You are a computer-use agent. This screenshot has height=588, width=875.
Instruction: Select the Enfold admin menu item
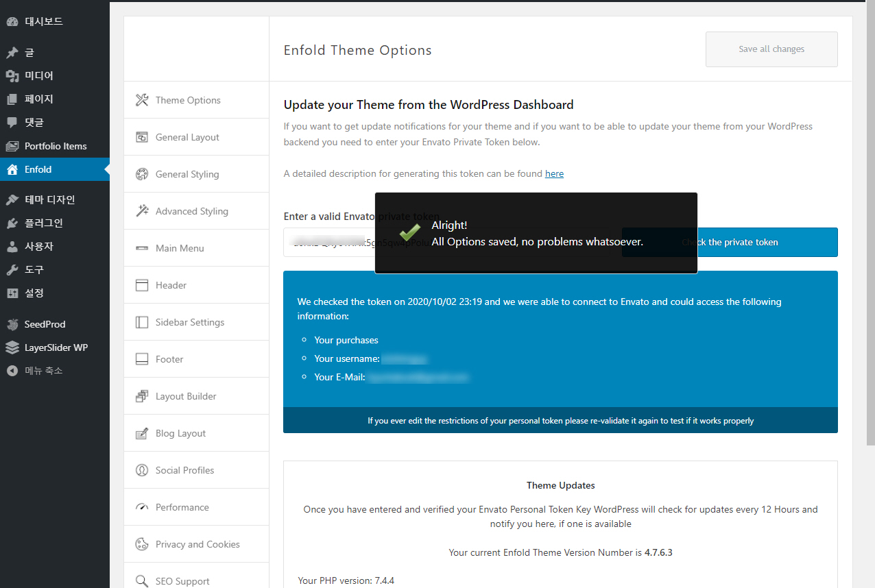[55, 169]
